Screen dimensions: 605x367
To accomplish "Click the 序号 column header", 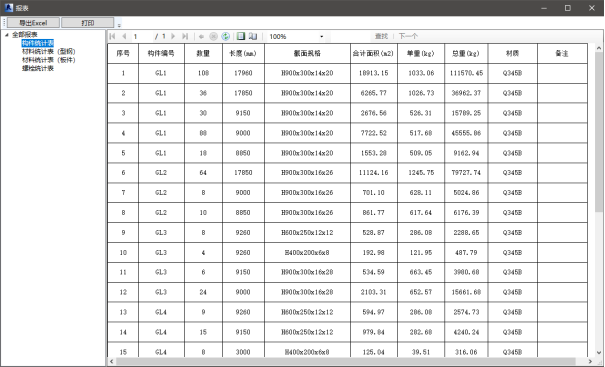I will pos(123,53).
